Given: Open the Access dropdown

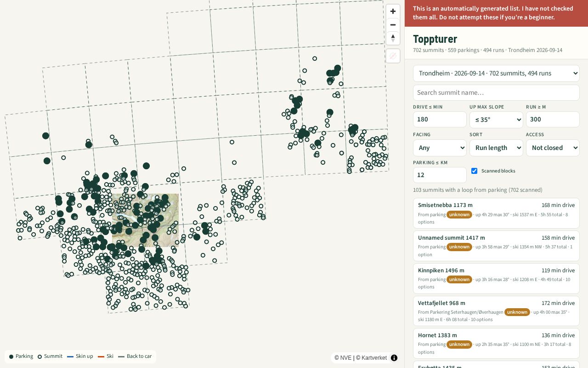Looking at the screenshot, I should pos(553,148).
